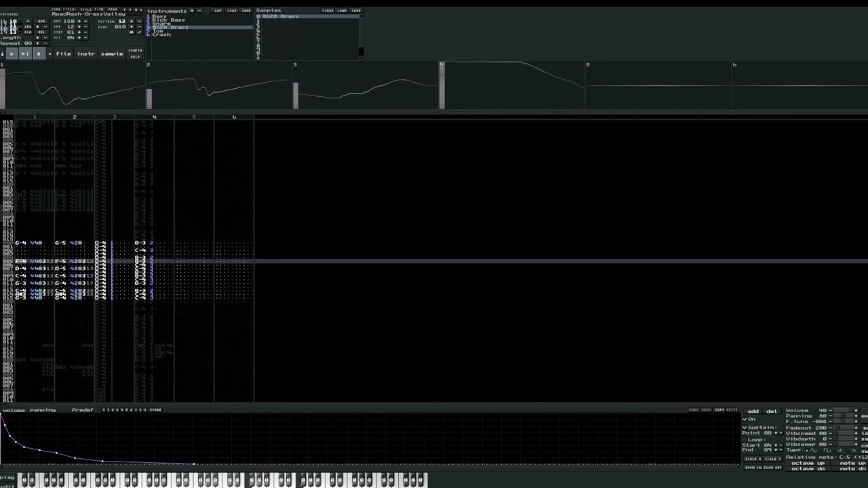Viewport: 868px width, 488px height.
Task: Click the CLN order button
Action: coord(28,32)
